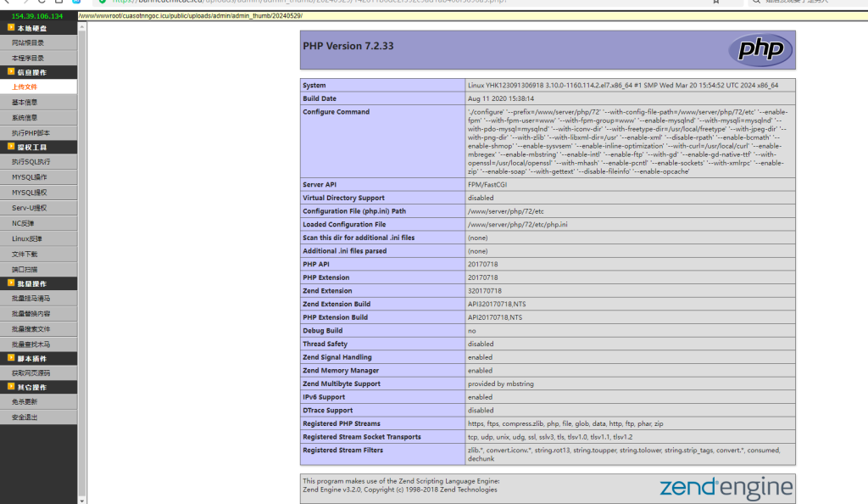Open MYSQL提权 in the sidebar

39,193
